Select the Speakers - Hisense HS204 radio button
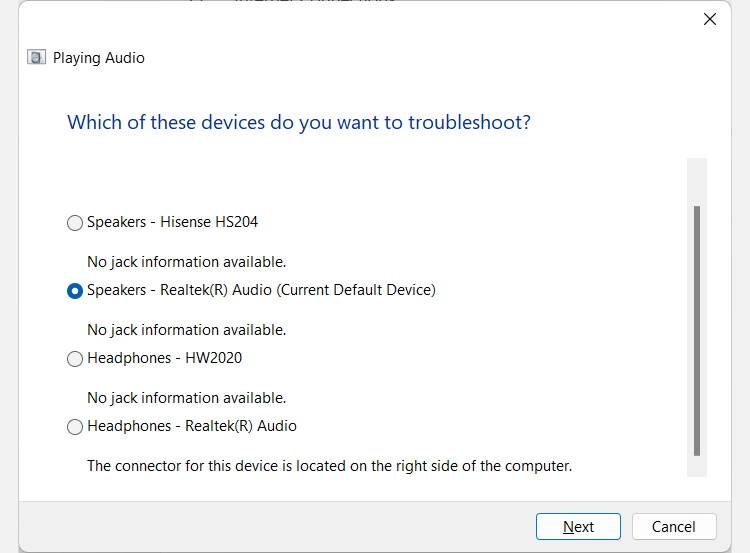750x553 pixels. coord(75,223)
